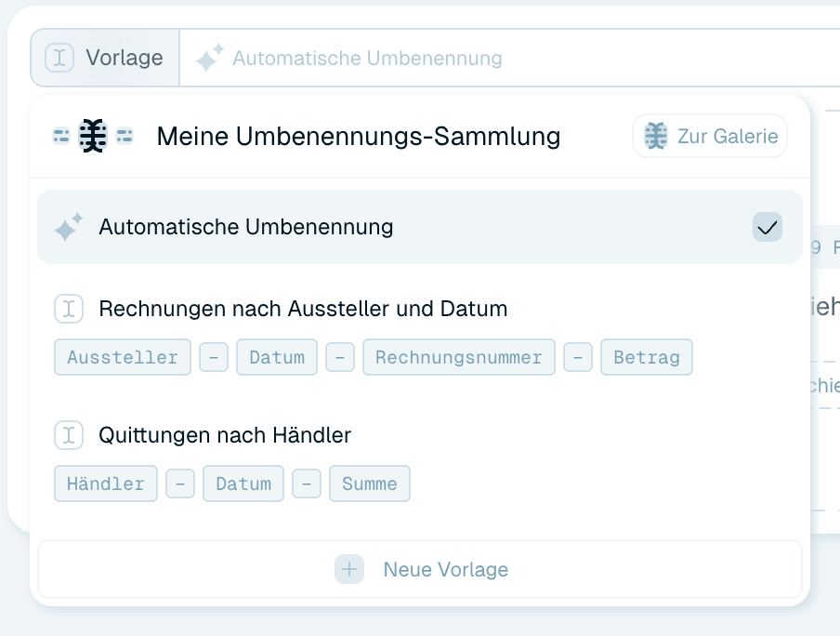Click the Datum token in the Rechnungen template
This screenshot has height=636, width=840.
277,357
